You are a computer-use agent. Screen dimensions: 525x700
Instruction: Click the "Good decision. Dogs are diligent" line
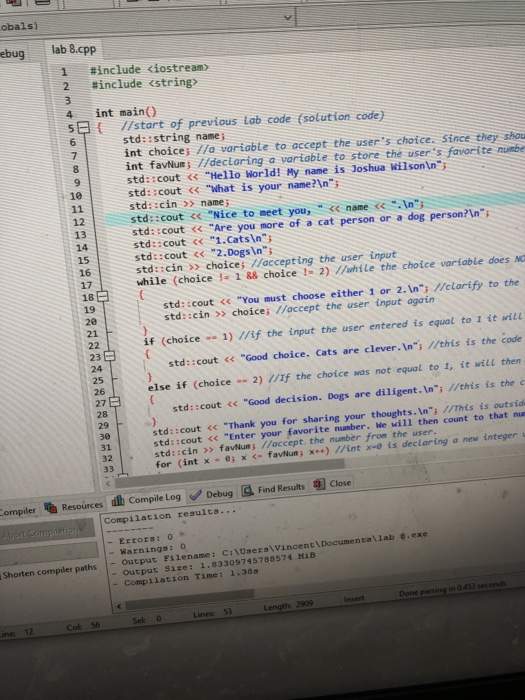307,397
